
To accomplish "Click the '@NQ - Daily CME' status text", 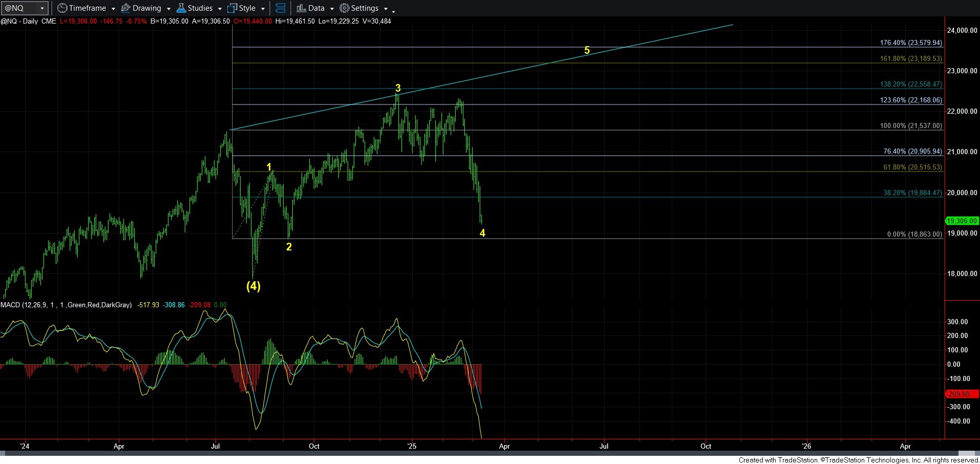I will coord(28,22).
